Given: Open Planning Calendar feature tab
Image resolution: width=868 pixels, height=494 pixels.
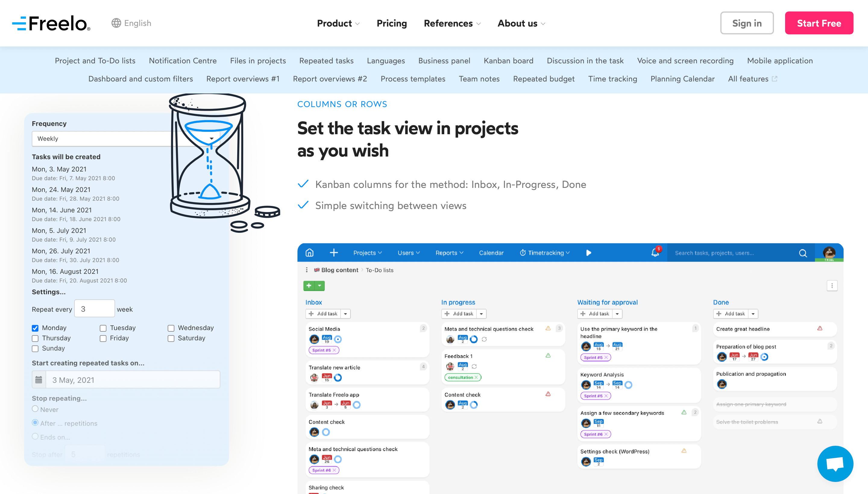Looking at the screenshot, I should coord(682,79).
